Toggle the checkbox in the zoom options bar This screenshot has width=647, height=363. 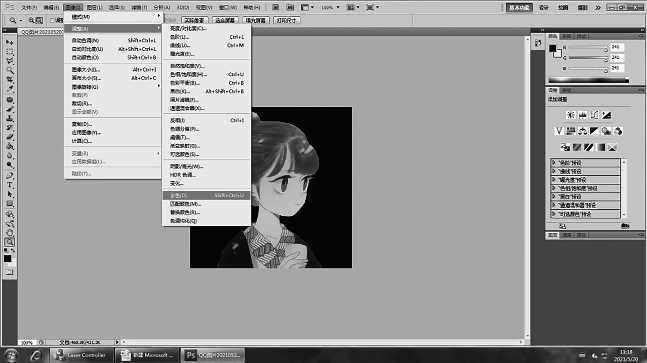[x=52, y=20]
